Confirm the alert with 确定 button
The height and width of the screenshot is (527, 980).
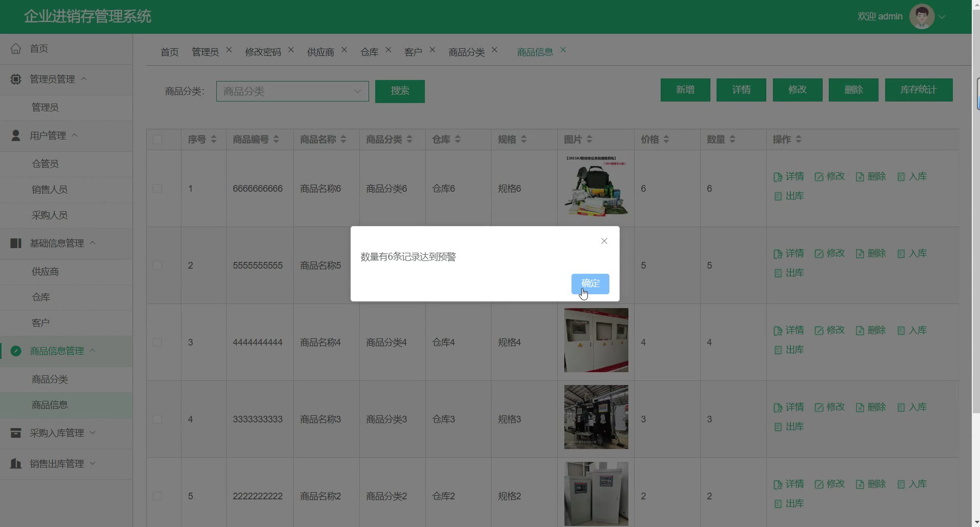(590, 284)
